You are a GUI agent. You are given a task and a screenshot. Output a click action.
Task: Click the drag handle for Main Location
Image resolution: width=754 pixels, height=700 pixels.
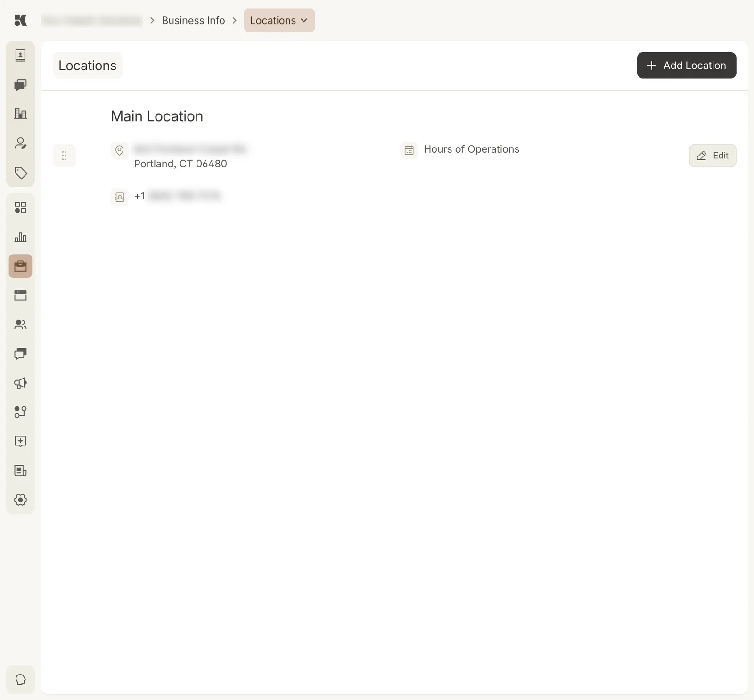(x=64, y=156)
